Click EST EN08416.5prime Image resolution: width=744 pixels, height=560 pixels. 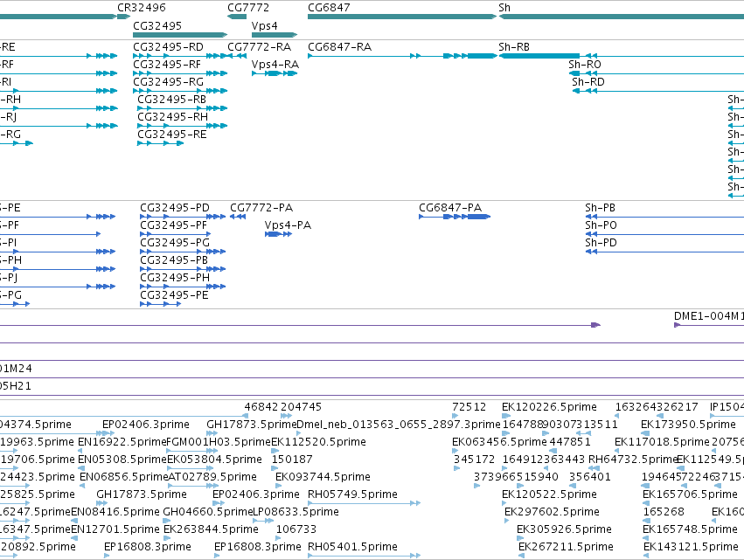(115, 512)
